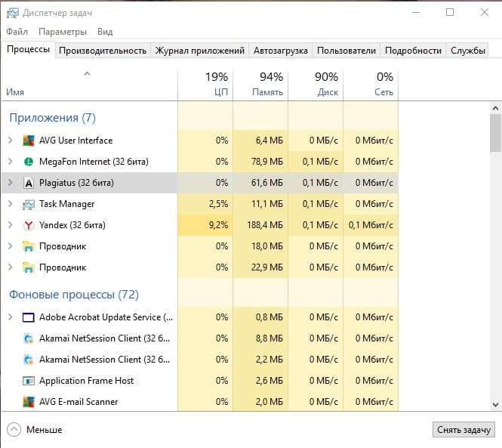The image size is (502, 448).
Task: Click the Меньше details label
Action: (45, 430)
